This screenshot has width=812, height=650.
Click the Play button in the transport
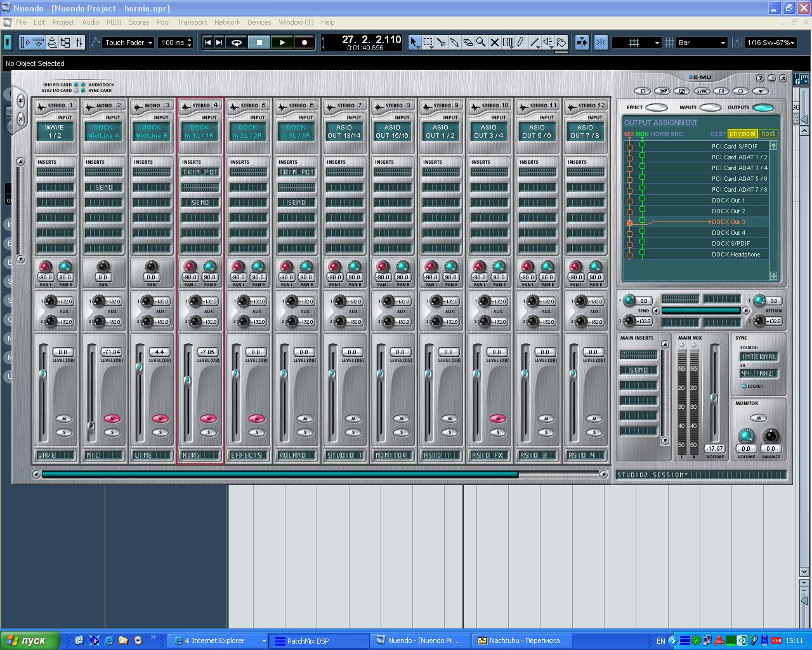282,43
